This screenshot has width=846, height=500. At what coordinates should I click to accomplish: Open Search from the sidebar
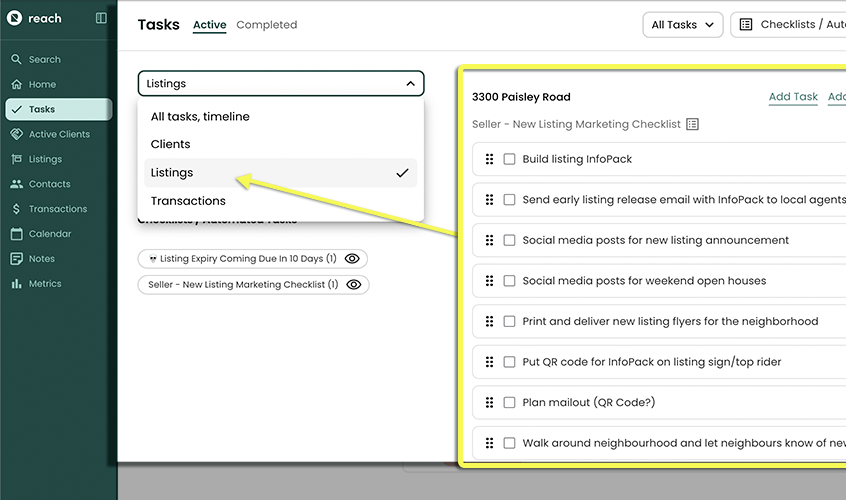pos(44,59)
